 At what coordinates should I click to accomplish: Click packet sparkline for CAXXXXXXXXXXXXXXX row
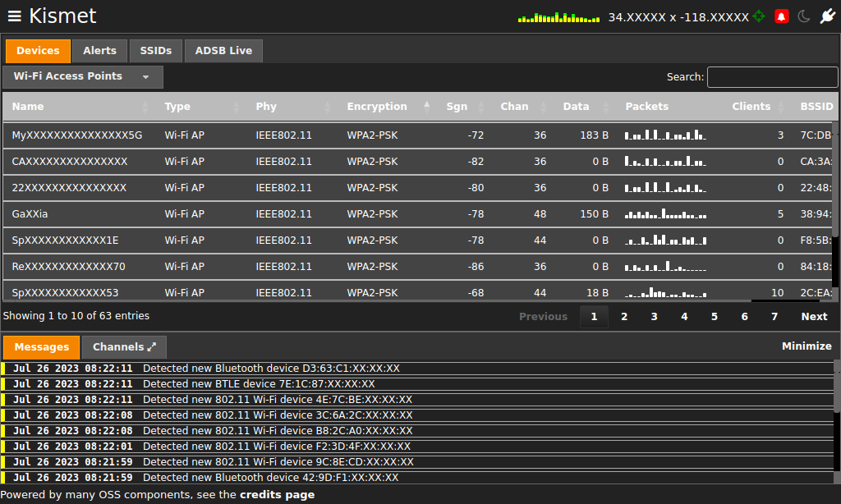click(665, 161)
